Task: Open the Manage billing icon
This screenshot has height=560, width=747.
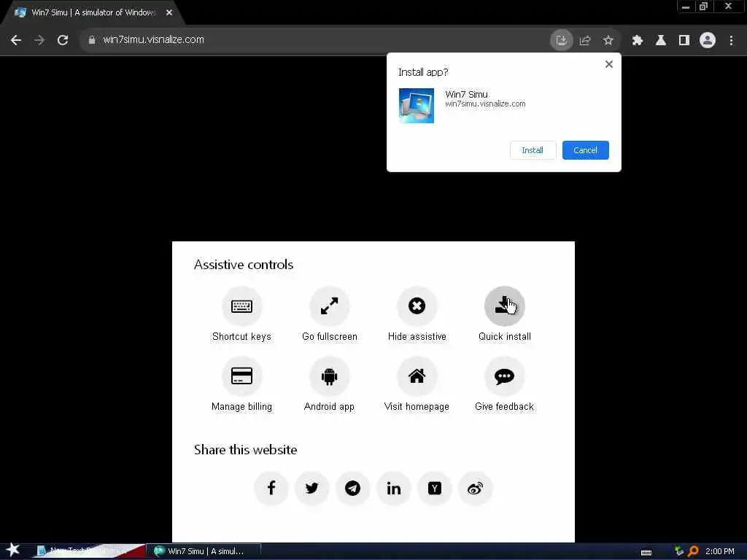Action: pyautogui.click(x=241, y=376)
